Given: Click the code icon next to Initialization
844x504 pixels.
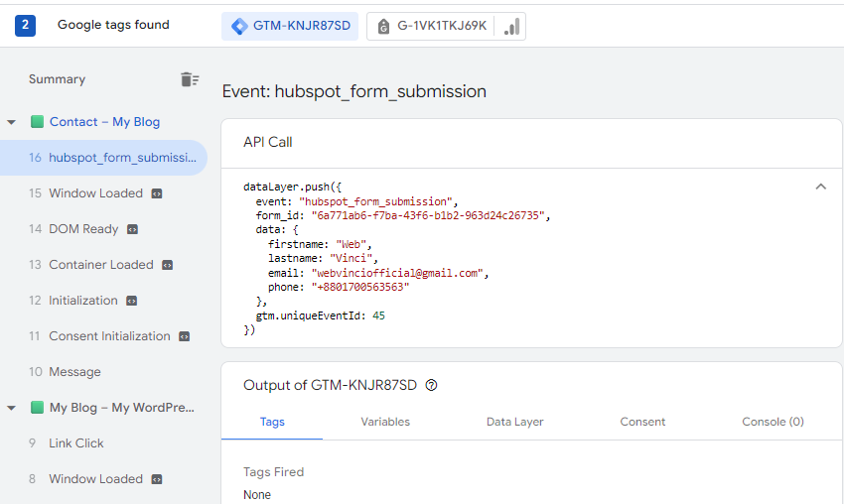Looking at the screenshot, I should (x=132, y=301).
